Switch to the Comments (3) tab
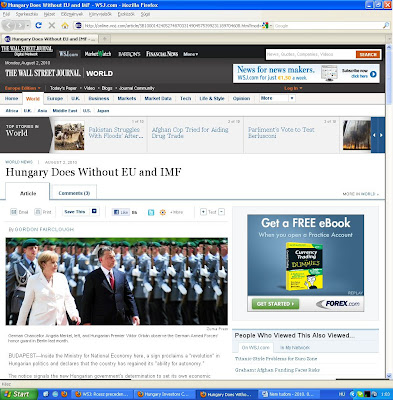The height and width of the screenshot is (400, 393). [74, 193]
